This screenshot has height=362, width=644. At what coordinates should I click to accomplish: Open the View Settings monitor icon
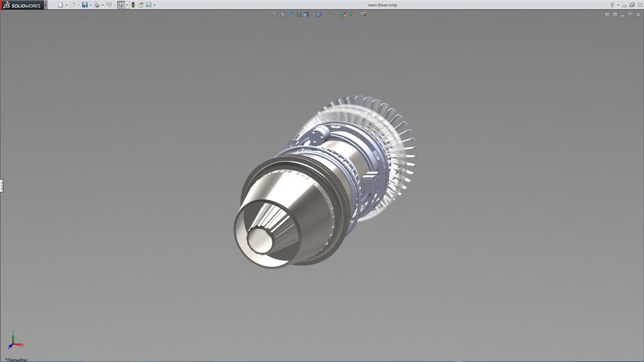click(364, 14)
